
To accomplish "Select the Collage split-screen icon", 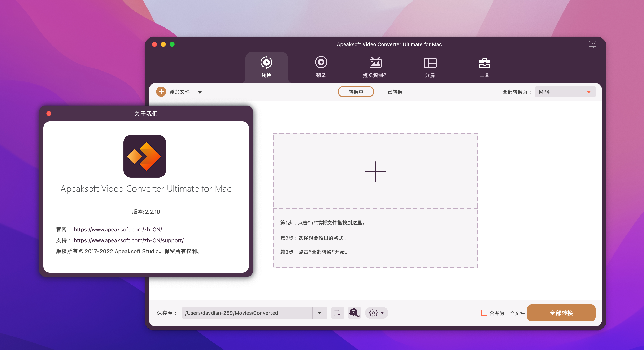I will [430, 63].
